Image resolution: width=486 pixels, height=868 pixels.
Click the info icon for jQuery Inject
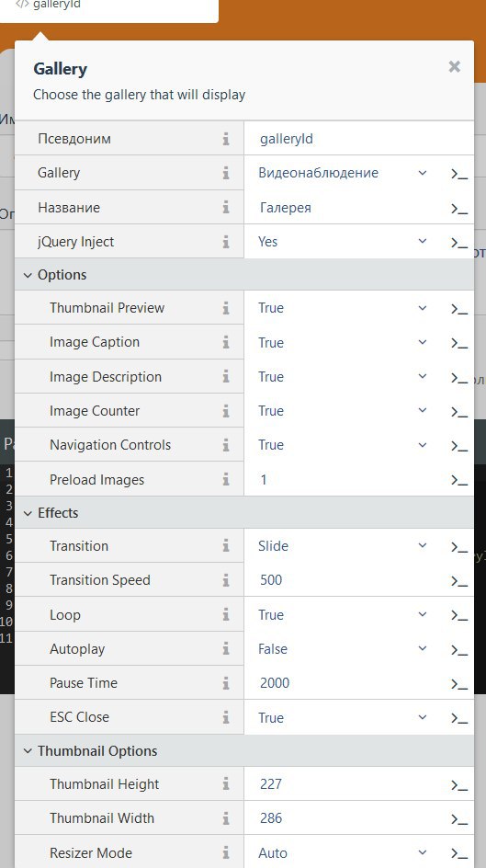coord(226,242)
